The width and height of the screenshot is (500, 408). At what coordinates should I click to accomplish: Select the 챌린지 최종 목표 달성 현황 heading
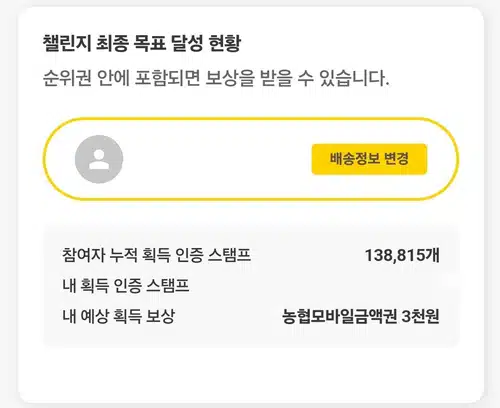tap(142, 43)
